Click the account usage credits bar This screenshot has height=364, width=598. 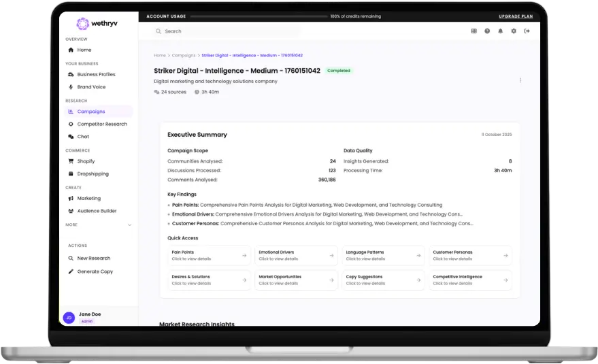click(259, 16)
